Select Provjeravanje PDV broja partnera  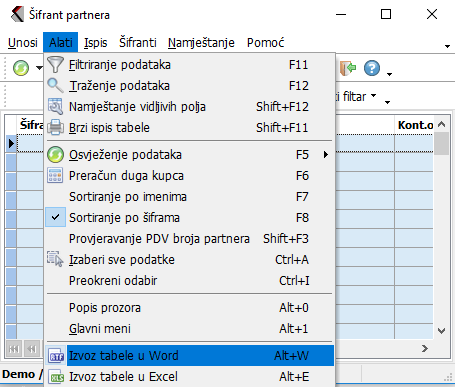pos(190,239)
